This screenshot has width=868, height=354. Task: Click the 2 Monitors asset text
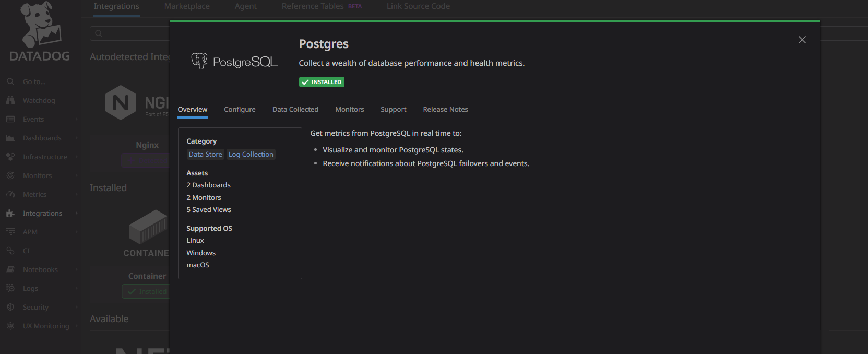coord(204,197)
